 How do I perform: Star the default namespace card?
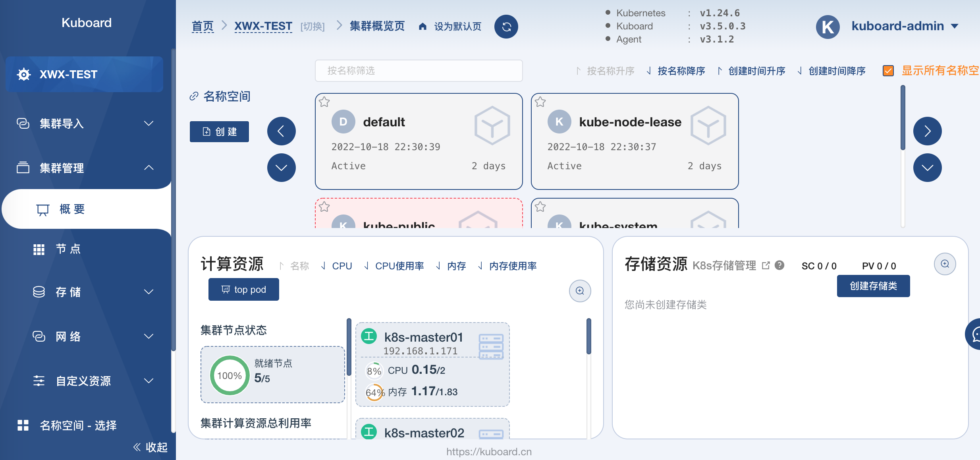pos(324,102)
